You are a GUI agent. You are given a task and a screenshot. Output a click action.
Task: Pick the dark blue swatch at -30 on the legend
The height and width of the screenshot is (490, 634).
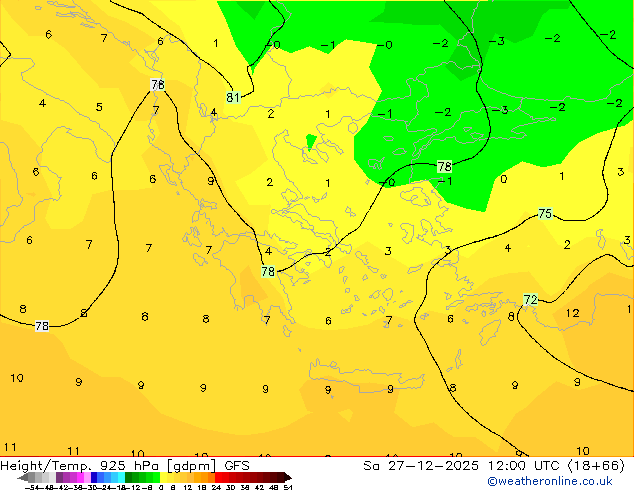(x=94, y=477)
